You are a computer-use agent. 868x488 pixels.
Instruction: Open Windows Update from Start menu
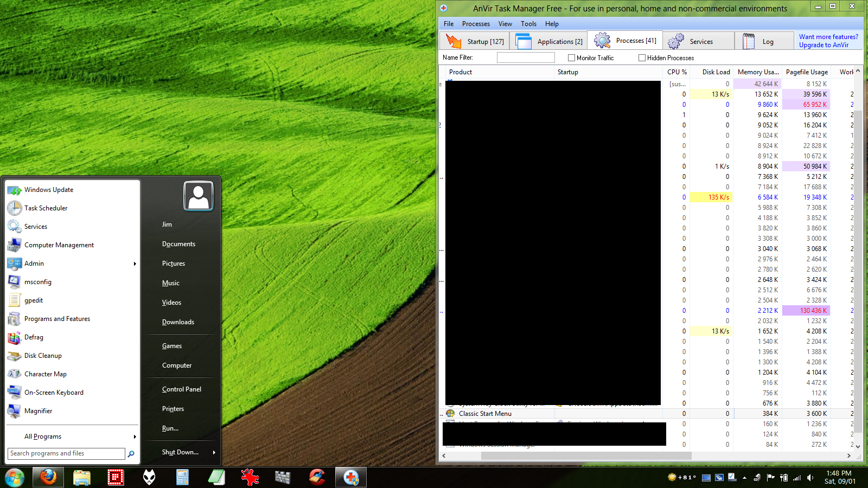pos(73,190)
